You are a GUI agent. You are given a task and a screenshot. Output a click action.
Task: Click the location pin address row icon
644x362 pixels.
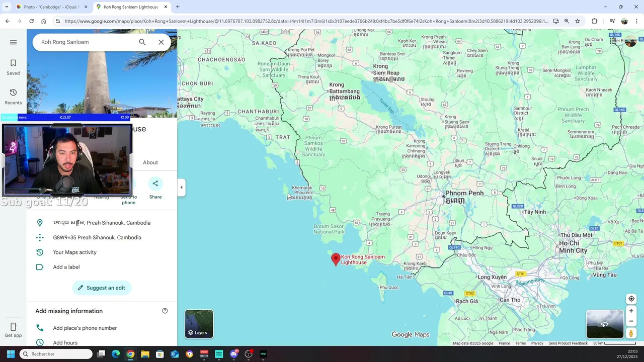tap(40, 223)
